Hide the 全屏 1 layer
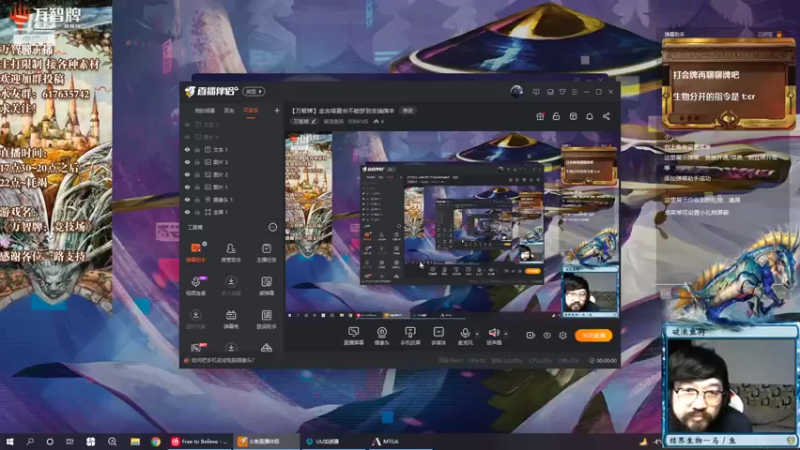The width and height of the screenshot is (800, 450). click(x=187, y=212)
